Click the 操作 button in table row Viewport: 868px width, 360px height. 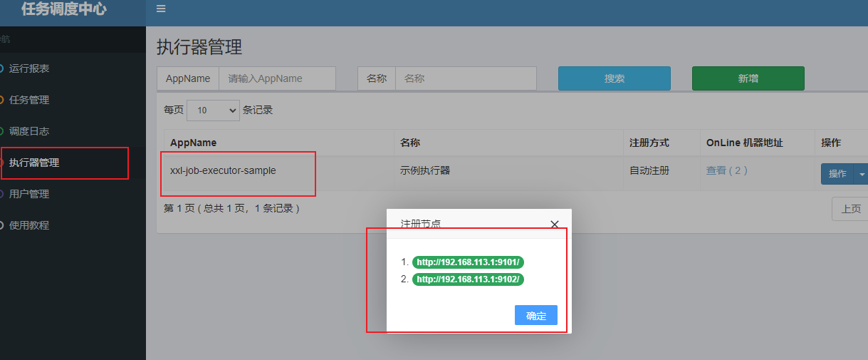tap(837, 174)
